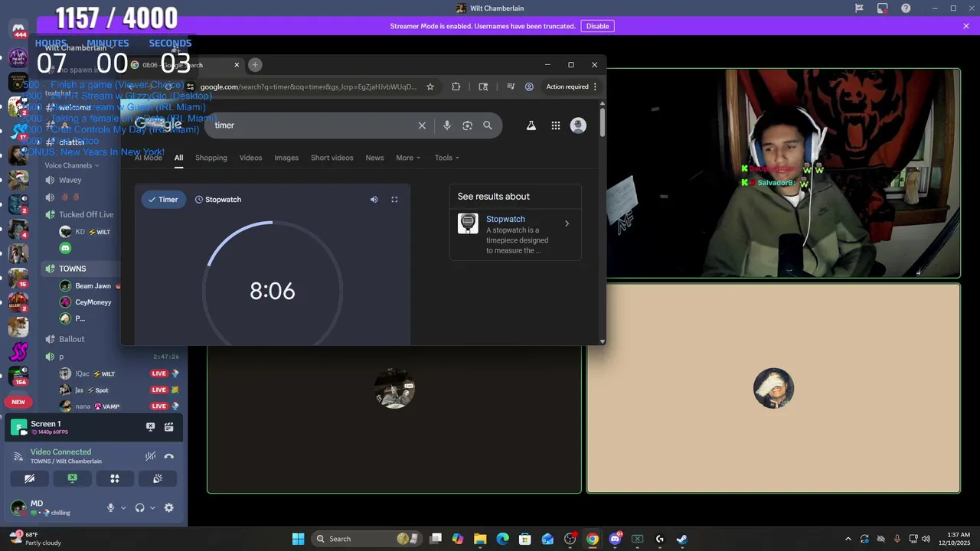Close the Google Search tab
The height and width of the screenshot is (551, 980).
237,65
